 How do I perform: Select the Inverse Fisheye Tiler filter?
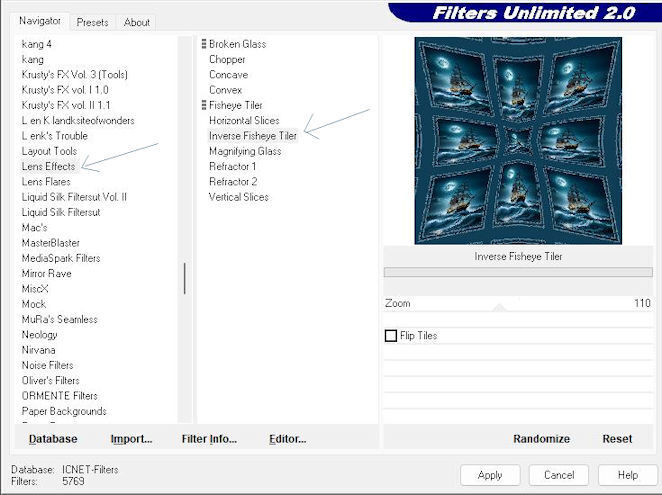[x=253, y=136]
